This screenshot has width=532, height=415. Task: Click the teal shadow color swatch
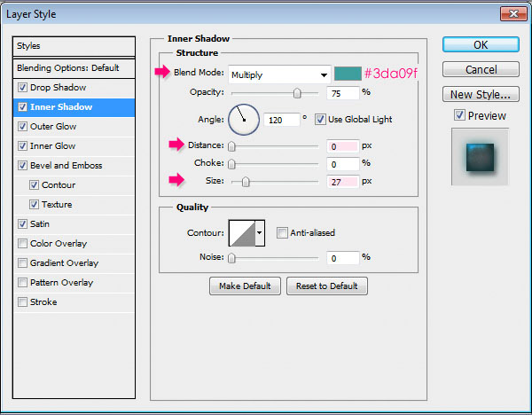pyautogui.click(x=348, y=74)
